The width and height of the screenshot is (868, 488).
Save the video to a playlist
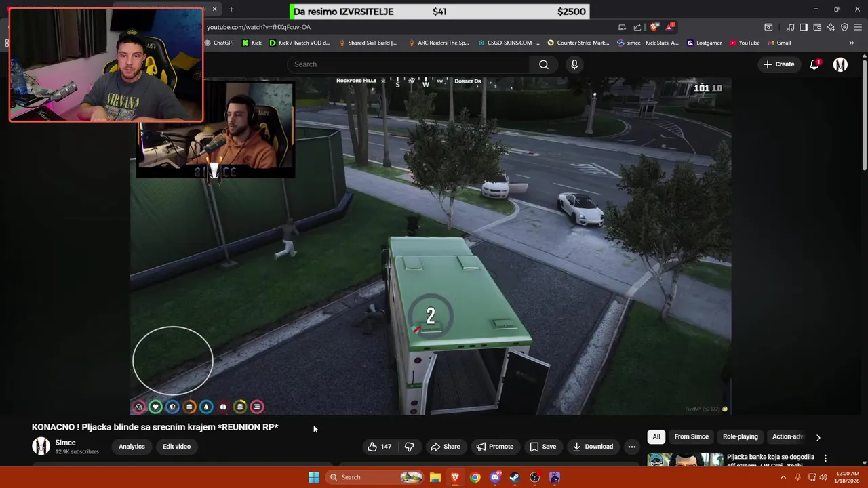point(542,447)
